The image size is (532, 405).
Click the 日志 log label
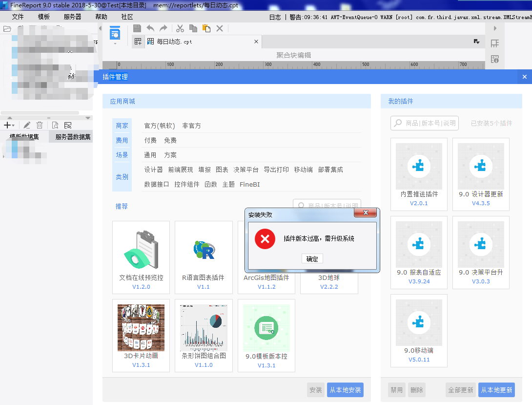[x=275, y=17]
